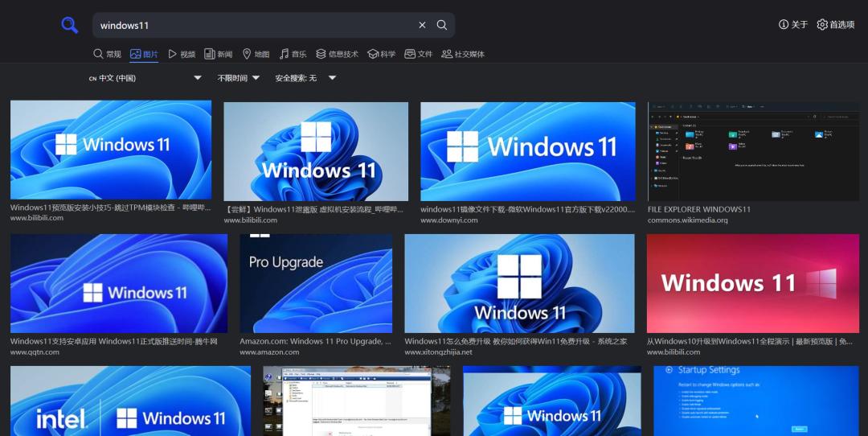Click the blue magnifier logo icon
The width and height of the screenshot is (868, 436).
point(69,25)
